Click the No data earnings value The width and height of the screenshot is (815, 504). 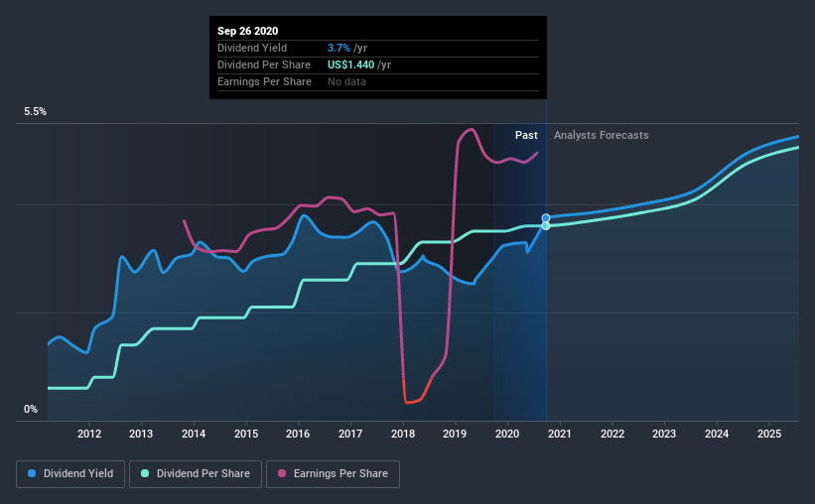click(x=346, y=81)
